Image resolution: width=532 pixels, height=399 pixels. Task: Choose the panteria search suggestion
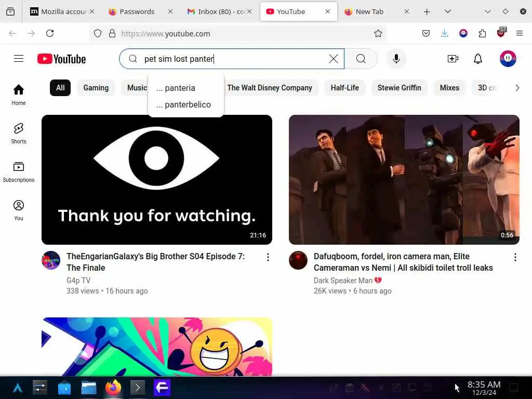click(186, 88)
